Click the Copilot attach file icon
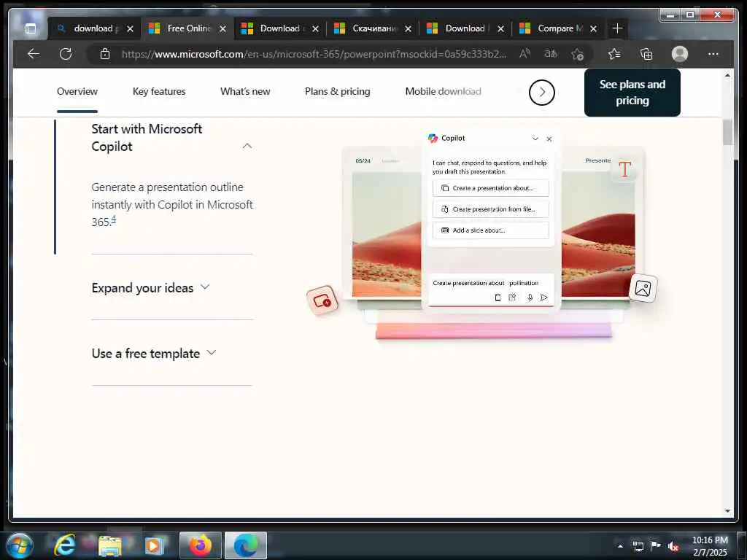The width and height of the screenshot is (747, 560). click(x=512, y=297)
